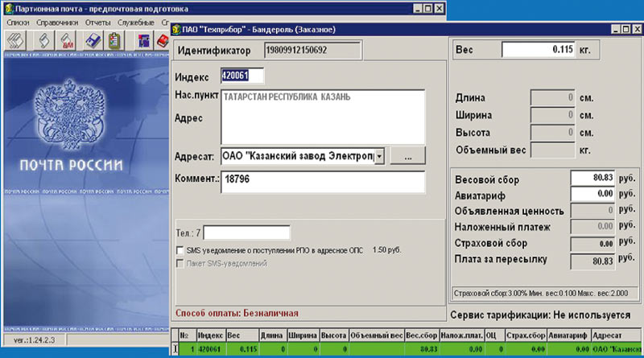Click the Вес column header in table

tap(242, 335)
